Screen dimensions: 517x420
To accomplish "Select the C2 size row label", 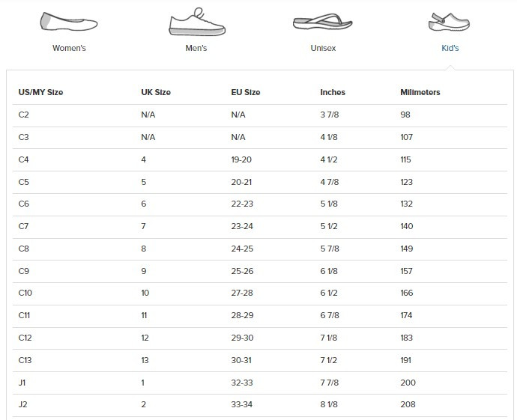I will [23, 115].
